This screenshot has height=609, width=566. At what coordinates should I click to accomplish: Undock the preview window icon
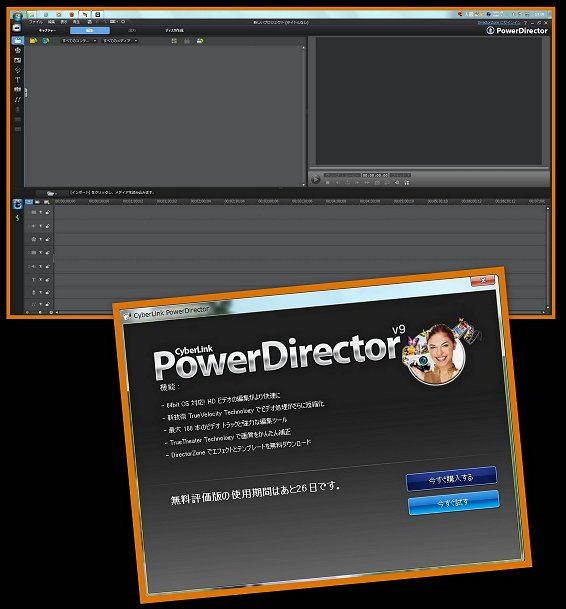pyautogui.click(x=407, y=182)
